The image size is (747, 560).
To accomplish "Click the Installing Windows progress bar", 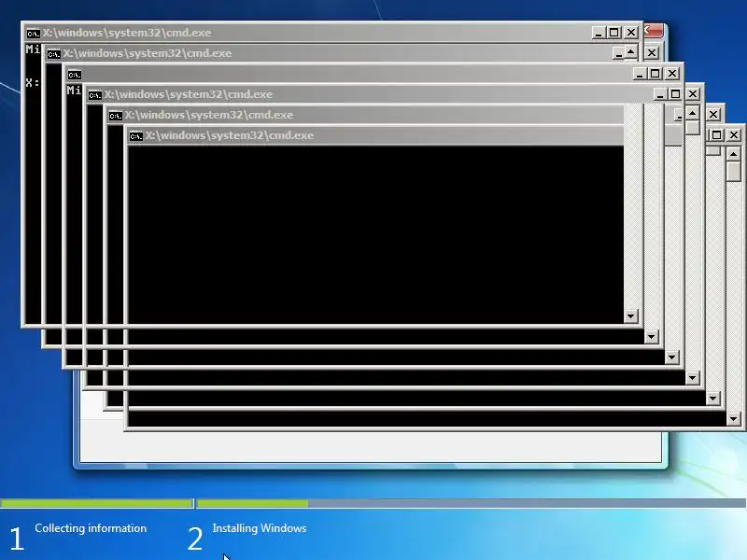I will pos(472,503).
